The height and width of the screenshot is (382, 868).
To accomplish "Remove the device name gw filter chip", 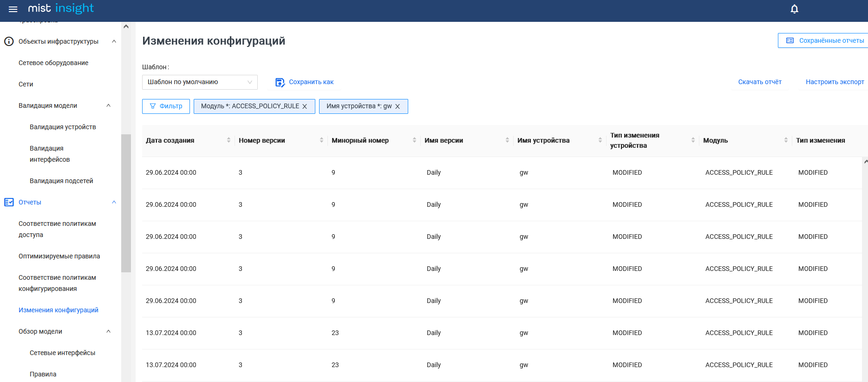I will [x=398, y=106].
